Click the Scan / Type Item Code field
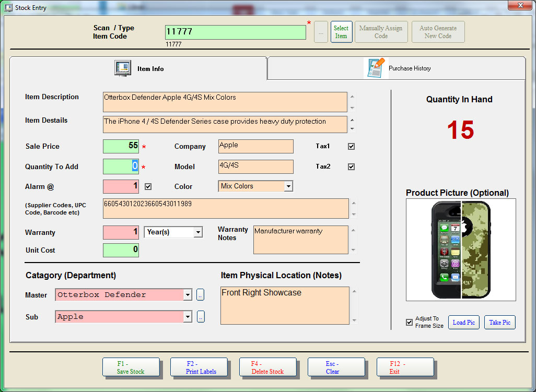The width and height of the screenshot is (536, 392). (x=236, y=32)
